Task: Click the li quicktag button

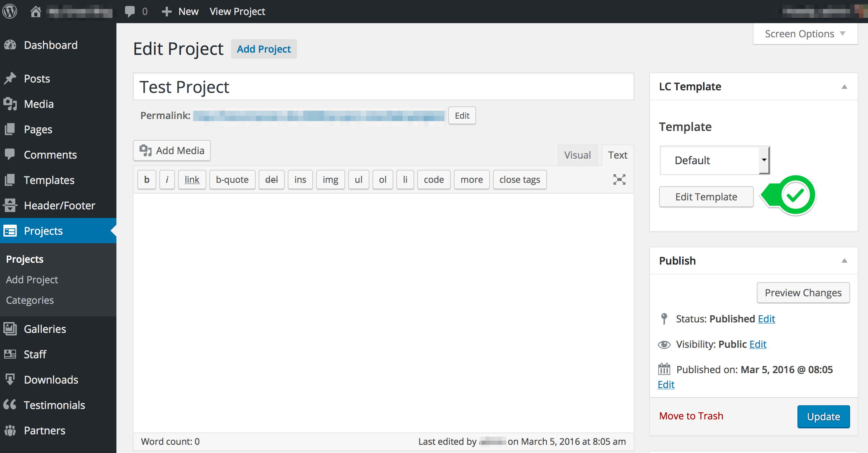Action: 405,179
